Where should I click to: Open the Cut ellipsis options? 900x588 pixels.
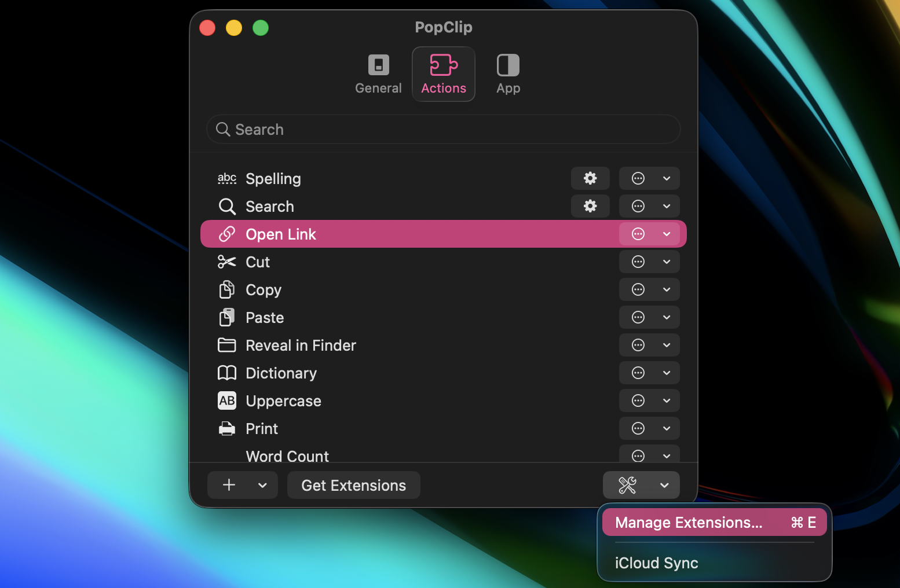tap(638, 262)
